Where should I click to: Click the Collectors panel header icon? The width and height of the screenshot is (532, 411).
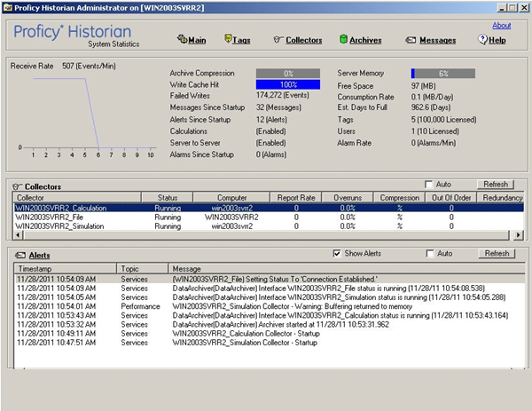pyautogui.click(x=17, y=186)
